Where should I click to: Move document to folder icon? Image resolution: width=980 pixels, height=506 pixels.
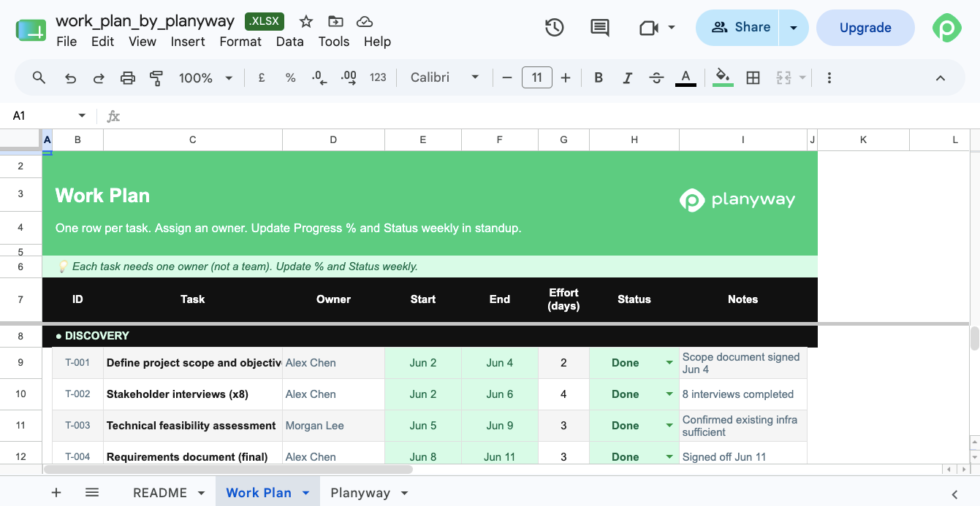click(x=335, y=21)
